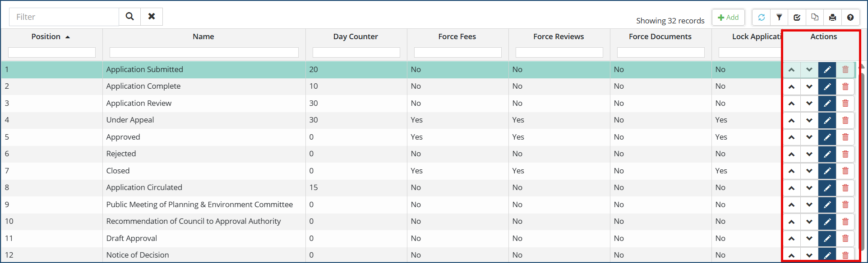Viewport: 868px width, 263px height.
Task: Open the help question mark icon
Action: pos(850,18)
